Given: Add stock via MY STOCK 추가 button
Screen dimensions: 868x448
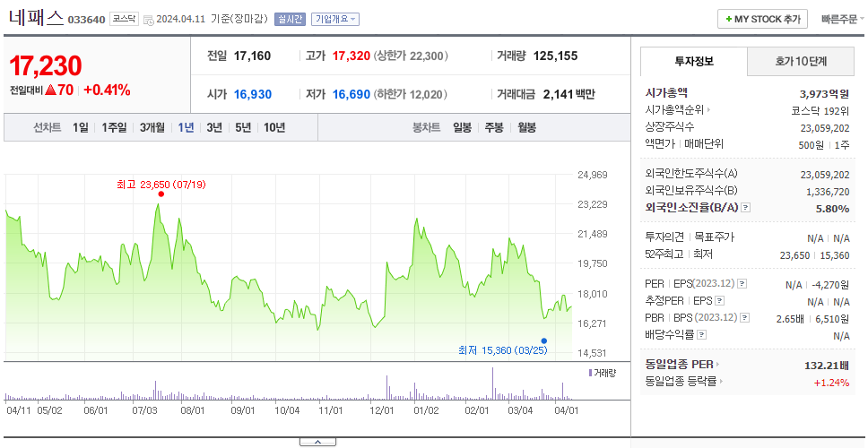Looking at the screenshot, I should [763, 19].
